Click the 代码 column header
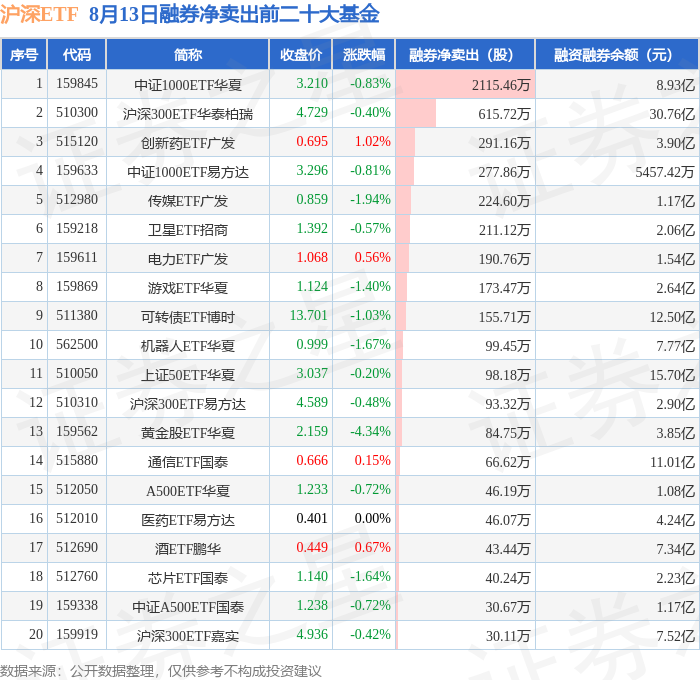Screen dimensions: 700x680 (x=77, y=54)
